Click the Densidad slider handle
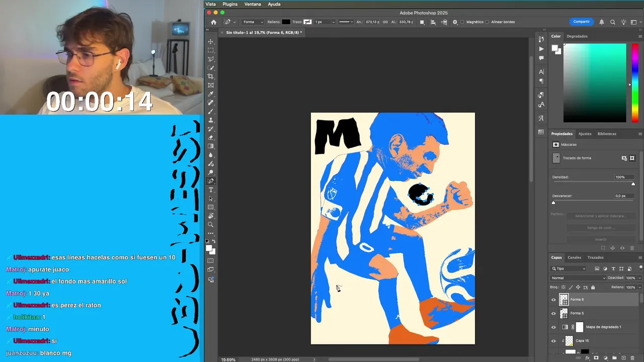 pos(633,184)
